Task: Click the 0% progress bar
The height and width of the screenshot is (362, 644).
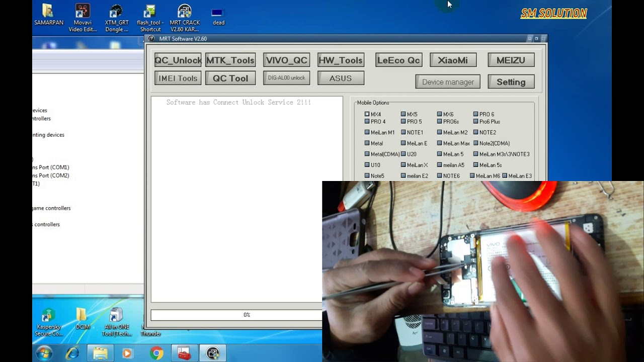Action: [236, 315]
